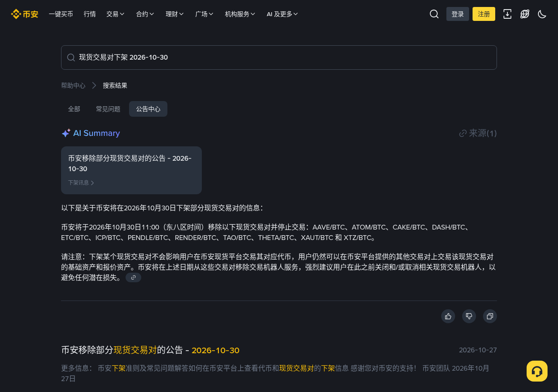558x392 pixels.
Task: Click the Binance 币安 logo
Action: point(24,14)
